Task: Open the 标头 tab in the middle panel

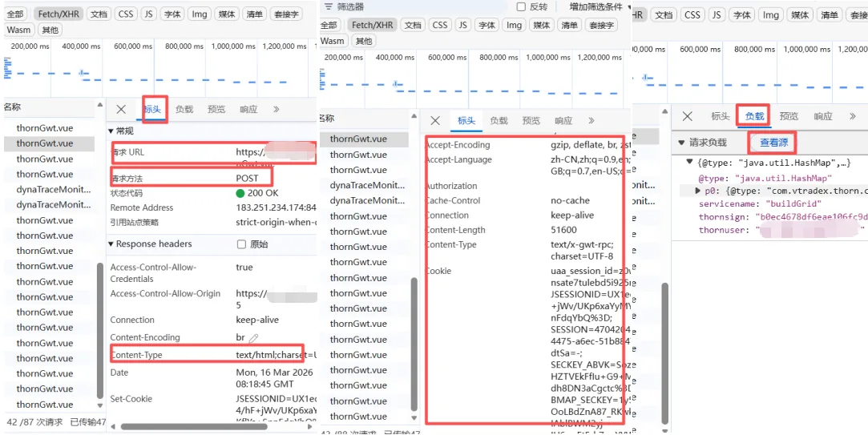Action: pyautogui.click(x=466, y=121)
